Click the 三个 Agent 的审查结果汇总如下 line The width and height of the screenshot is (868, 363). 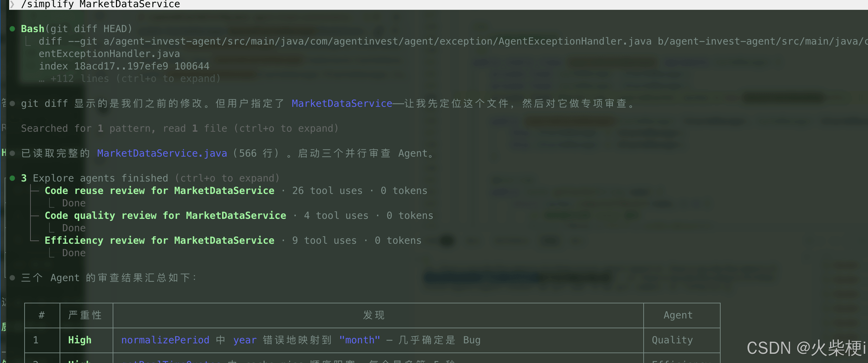pos(109,278)
